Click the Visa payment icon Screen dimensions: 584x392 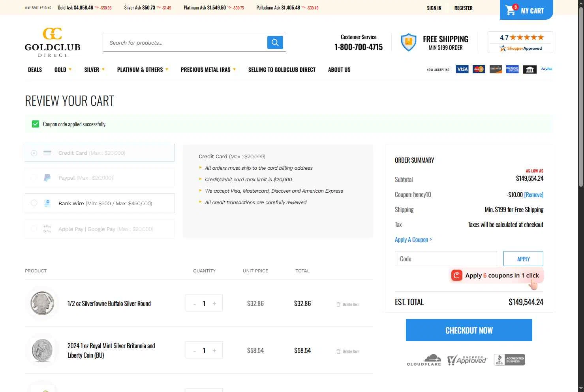point(462,69)
